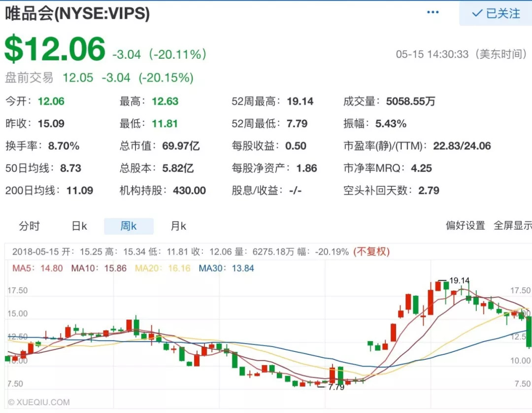Viewport: 532px width, 413px height.
Task: Click the 200日均线 11.09 value
Action: [80, 191]
